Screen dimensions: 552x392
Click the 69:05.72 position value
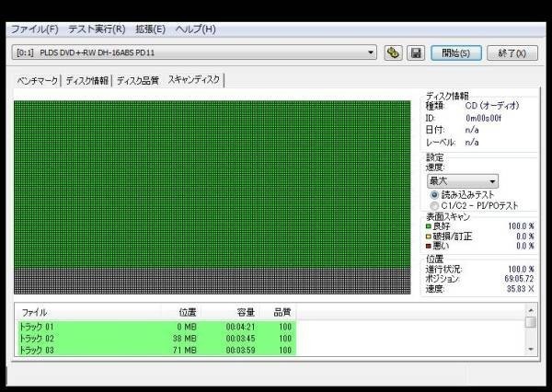tap(519, 279)
